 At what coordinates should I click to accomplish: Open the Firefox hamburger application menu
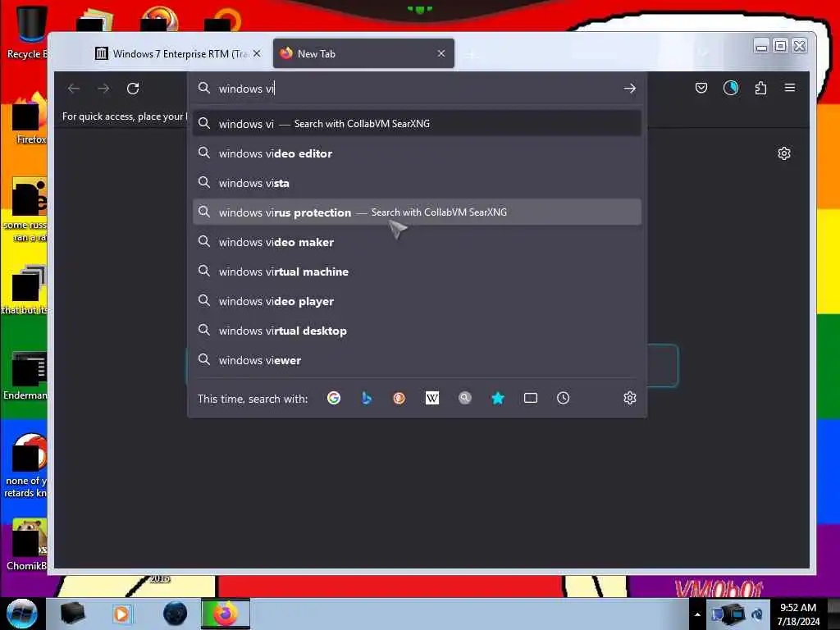[790, 87]
